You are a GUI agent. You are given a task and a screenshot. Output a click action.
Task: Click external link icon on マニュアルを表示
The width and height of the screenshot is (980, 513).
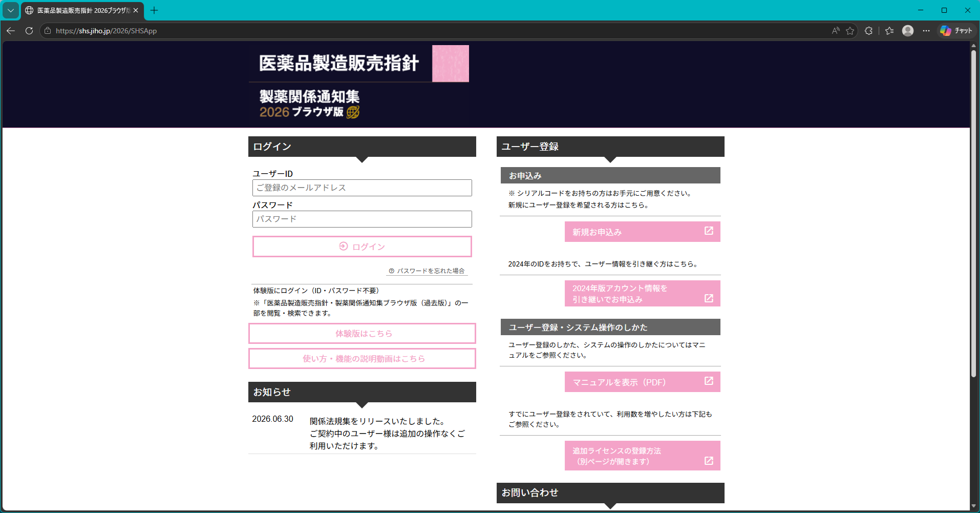[x=709, y=381]
